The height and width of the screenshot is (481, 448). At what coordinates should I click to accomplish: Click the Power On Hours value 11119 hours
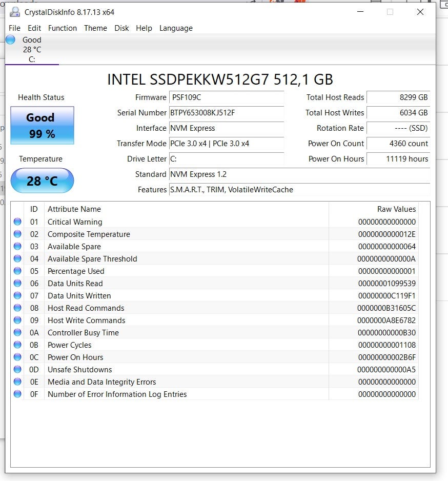pyautogui.click(x=398, y=158)
